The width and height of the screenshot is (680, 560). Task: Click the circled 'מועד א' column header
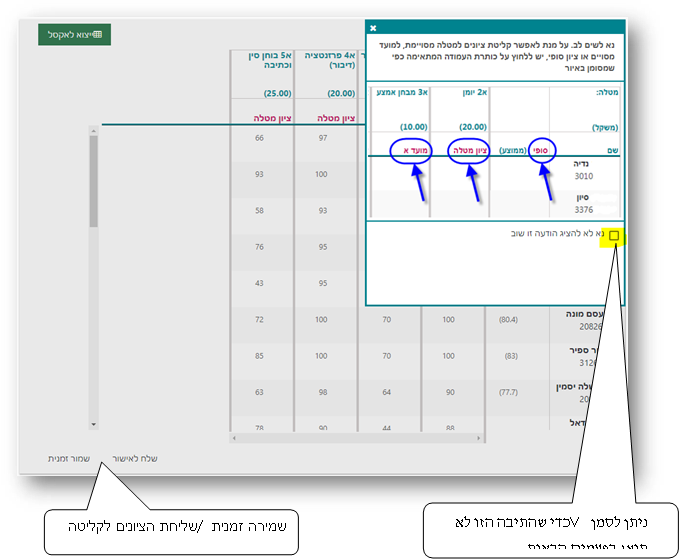[x=399, y=149]
